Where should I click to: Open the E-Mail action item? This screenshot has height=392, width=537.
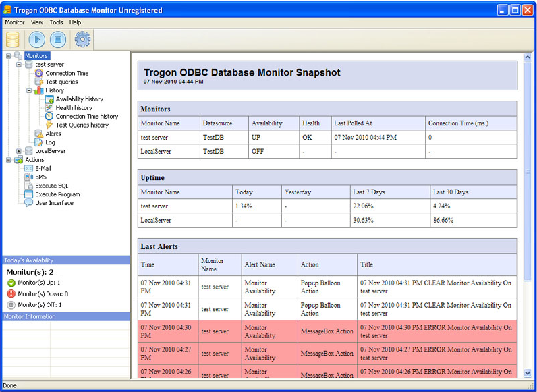point(43,168)
